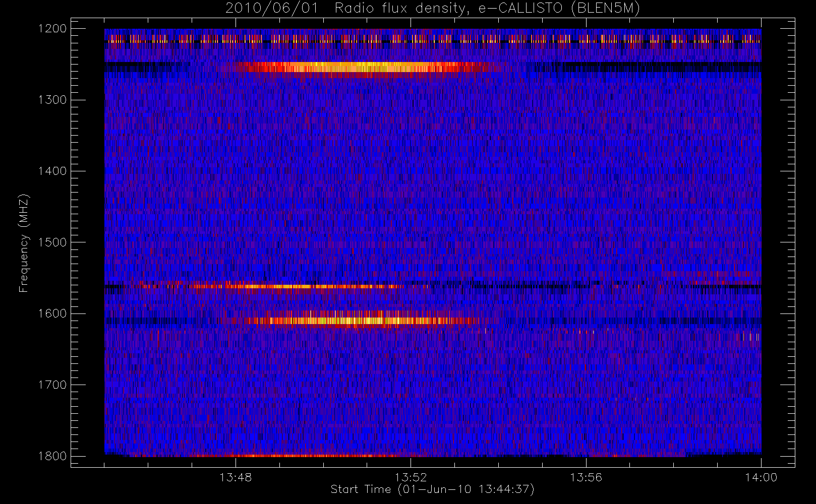Select the 1400 frequency tick label

[52, 171]
